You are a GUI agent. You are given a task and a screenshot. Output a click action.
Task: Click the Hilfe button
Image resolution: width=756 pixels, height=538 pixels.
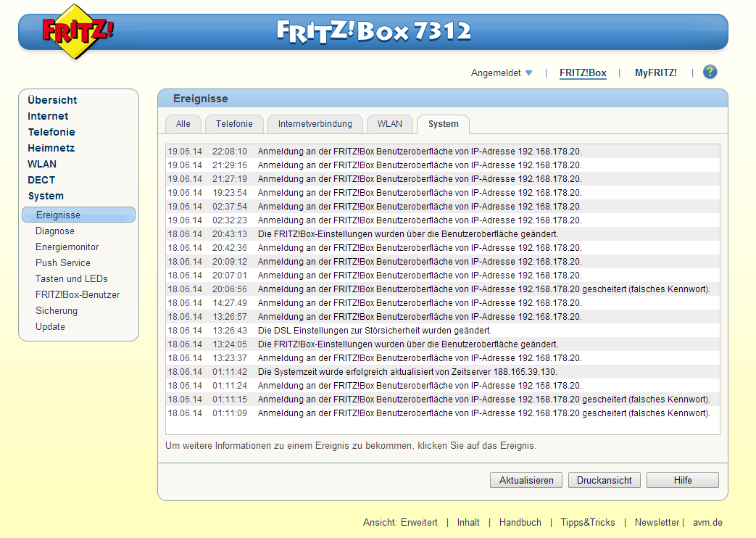tap(683, 480)
